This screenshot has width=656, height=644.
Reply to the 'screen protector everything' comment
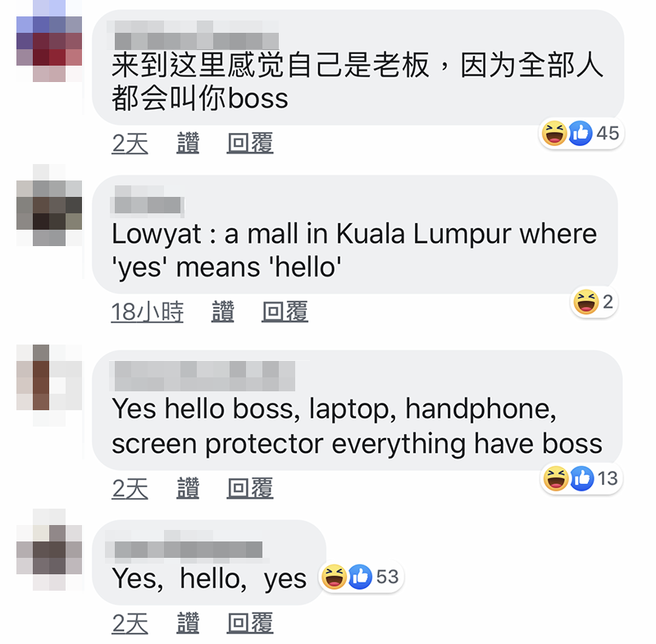250,488
